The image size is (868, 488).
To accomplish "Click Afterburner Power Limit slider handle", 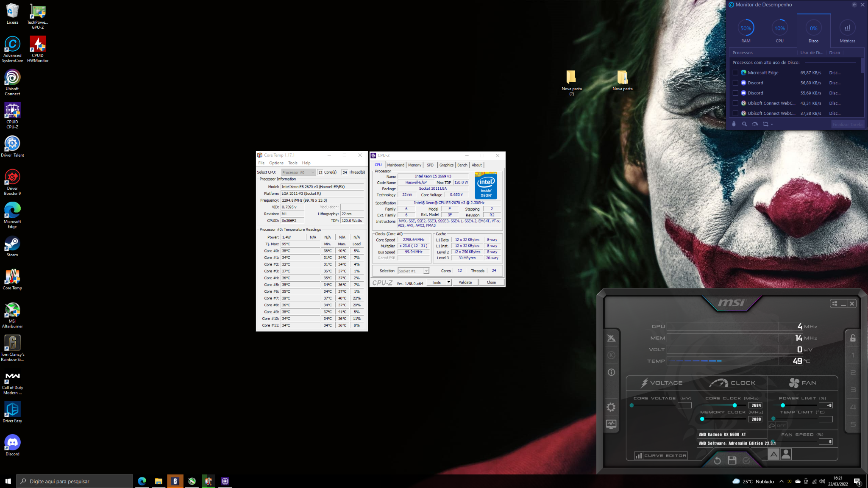I will point(782,405).
